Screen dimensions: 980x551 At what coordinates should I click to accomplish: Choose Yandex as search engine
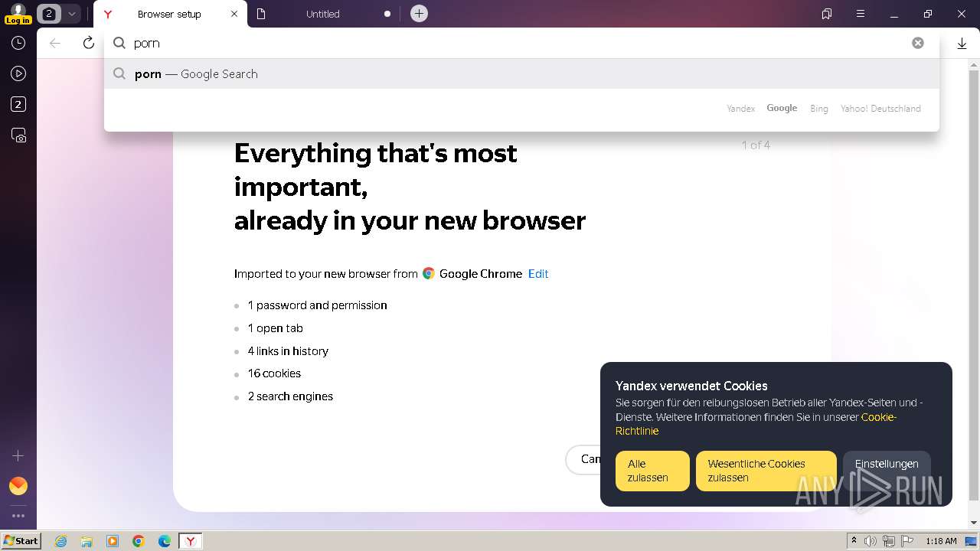pyautogui.click(x=740, y=109)
